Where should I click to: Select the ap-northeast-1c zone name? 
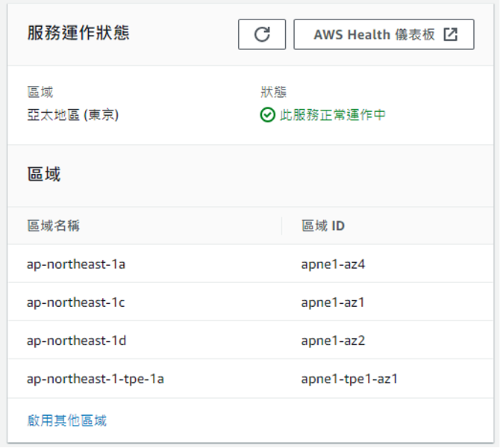coord(75,302)
